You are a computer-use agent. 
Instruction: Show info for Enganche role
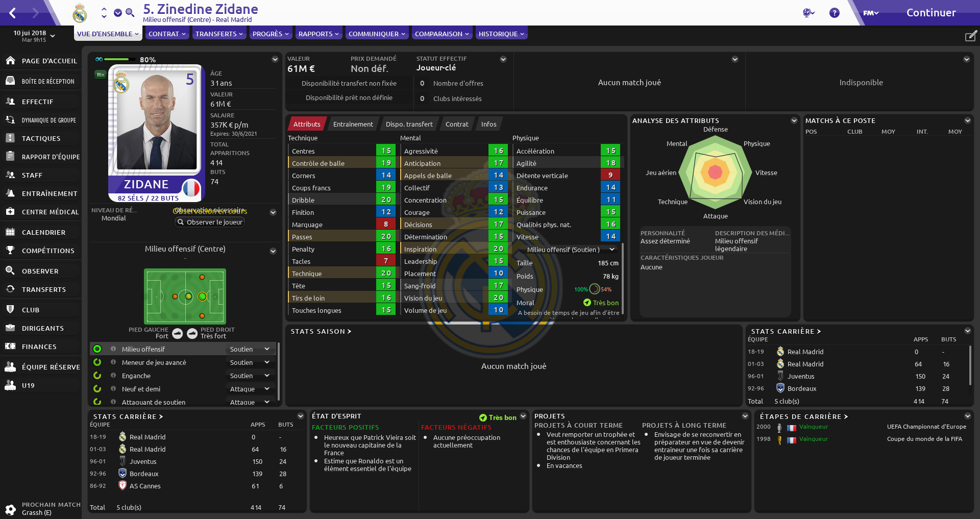click(113, 376)
